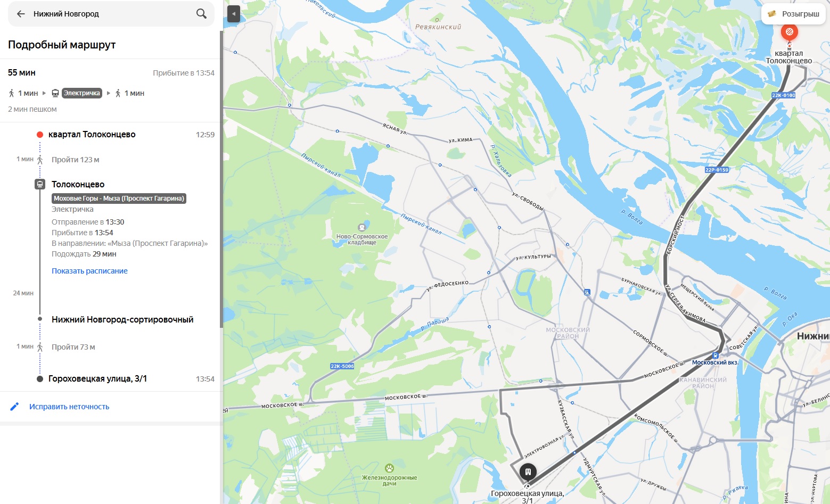
Task: Select the Электричка transport badge
Action: pyautogui.click(x=81, y=93)
